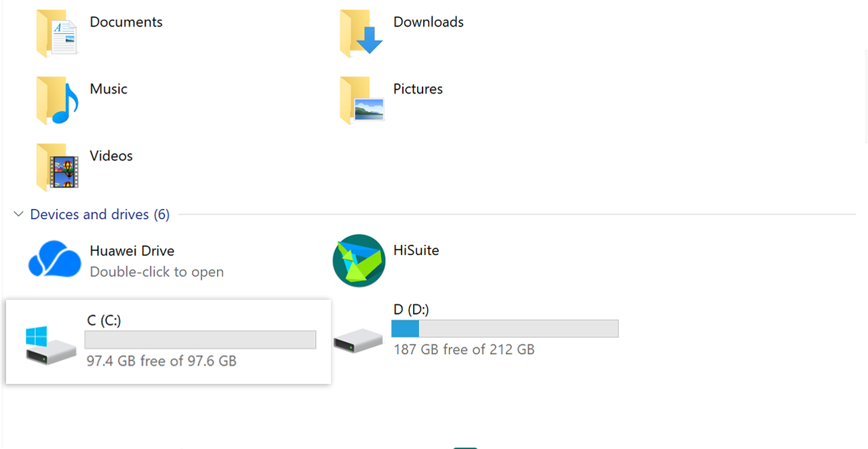Click the D (D:) drive name
Viewport: 868px width, 449px height.
pos(411,309)
